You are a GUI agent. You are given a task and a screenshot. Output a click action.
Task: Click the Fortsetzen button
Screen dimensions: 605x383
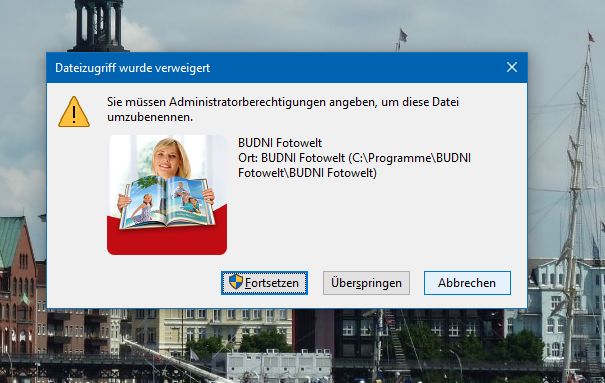pyautogui.click(x=264, y=283)
